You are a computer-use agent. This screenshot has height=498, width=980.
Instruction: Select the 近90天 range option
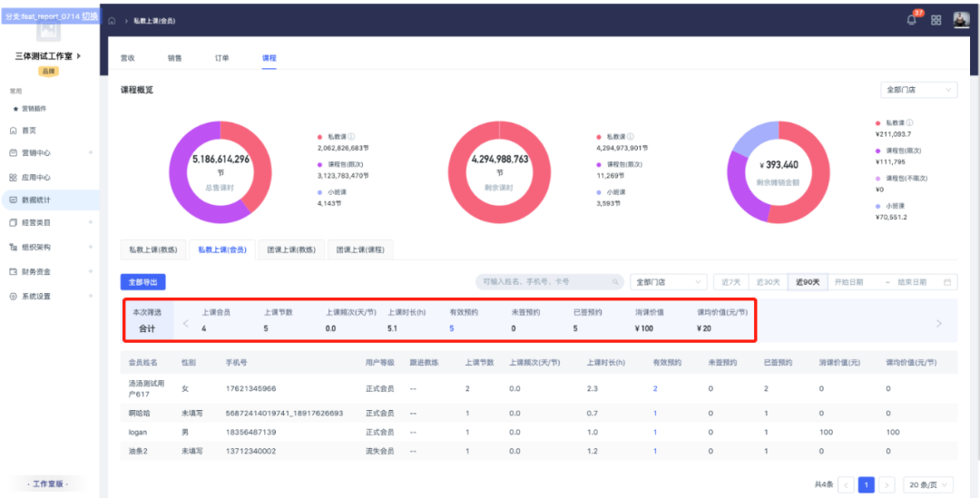click(808, 282)
